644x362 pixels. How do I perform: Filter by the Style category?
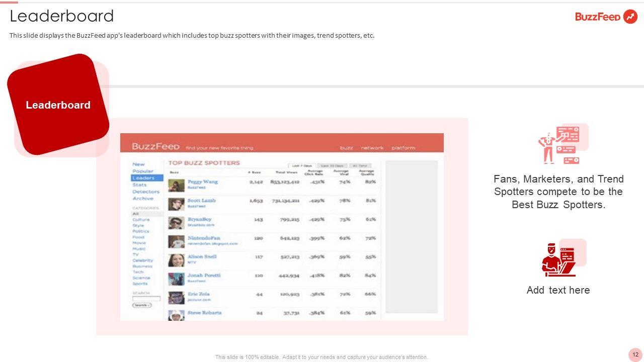[138, 225]
